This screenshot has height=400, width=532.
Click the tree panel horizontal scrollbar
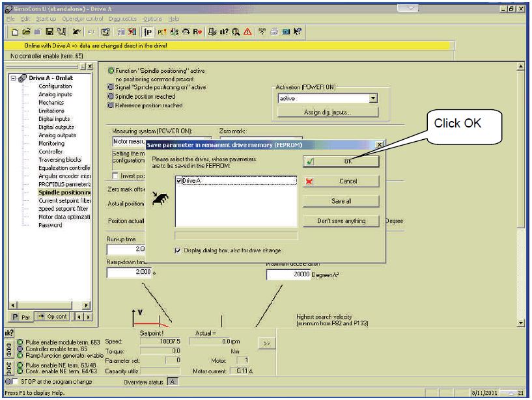click(49, 305)
